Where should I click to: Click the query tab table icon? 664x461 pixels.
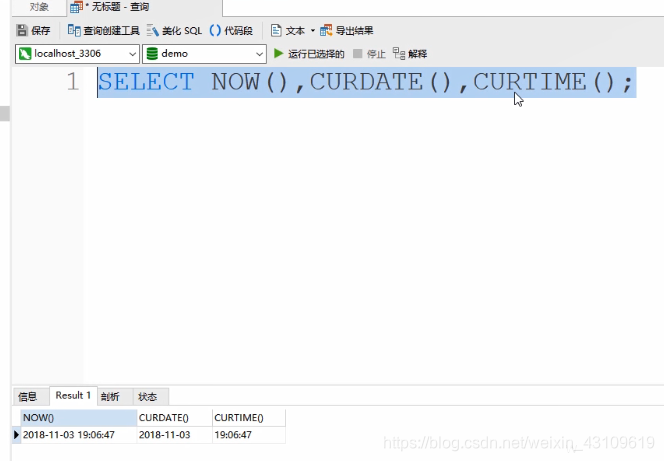pyautogui.click(x=76, y=7)
